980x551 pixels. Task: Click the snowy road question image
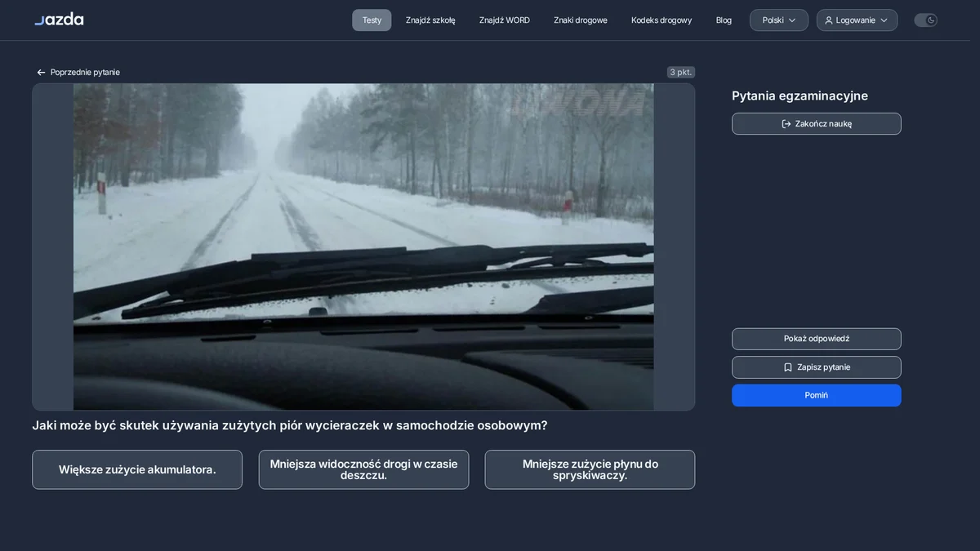363,247
